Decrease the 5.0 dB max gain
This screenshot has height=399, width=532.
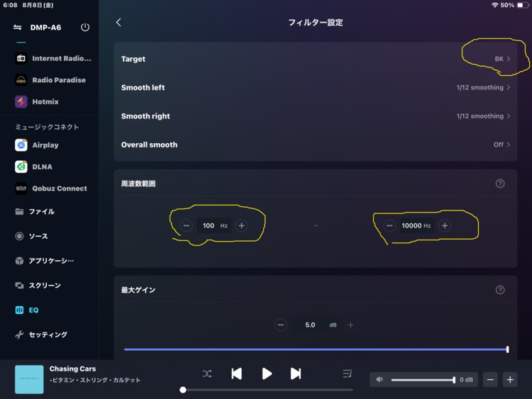click(281, 325)
